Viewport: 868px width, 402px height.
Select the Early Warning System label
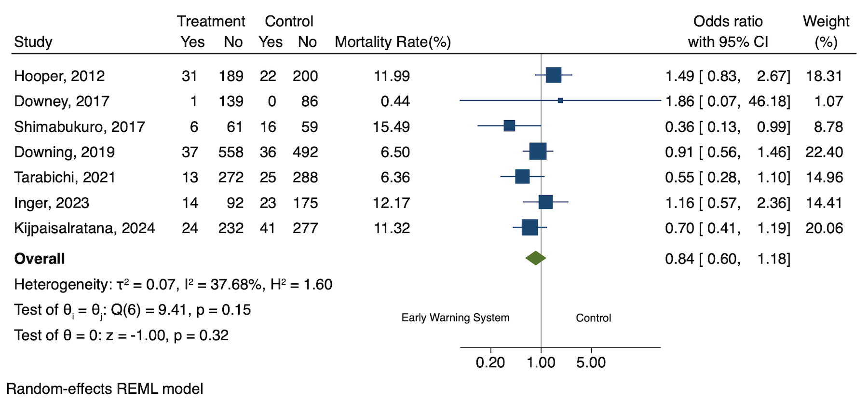point(455,318)
